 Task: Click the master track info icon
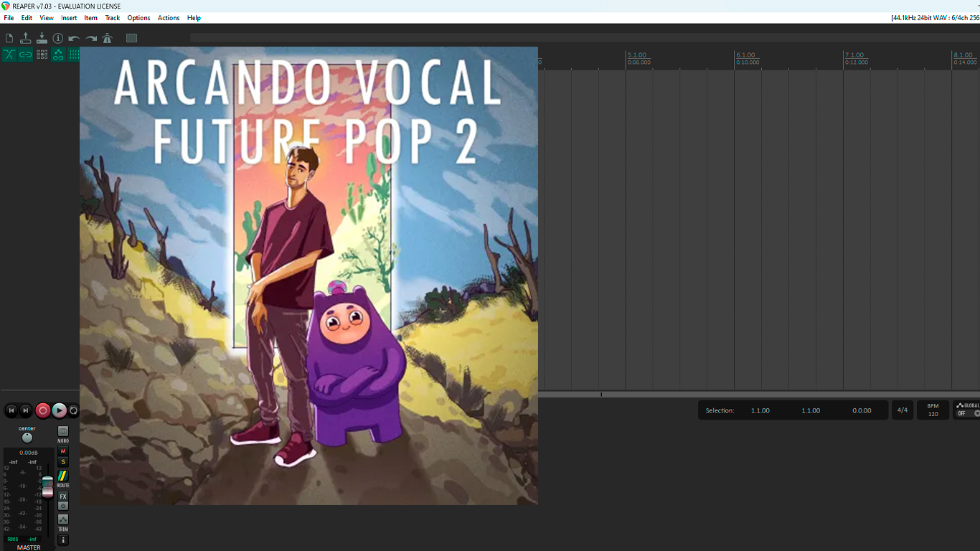click(x=63, y=540)
